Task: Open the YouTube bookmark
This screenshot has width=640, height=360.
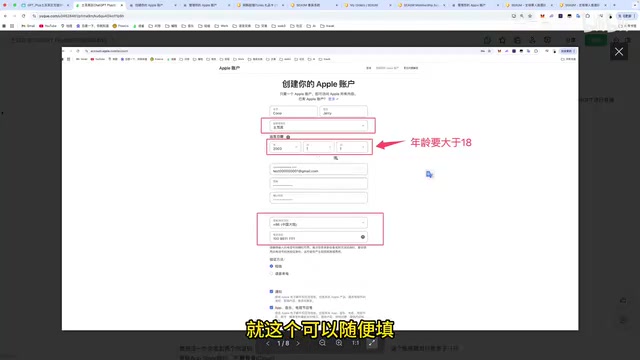Action: (x=48, y=26)
